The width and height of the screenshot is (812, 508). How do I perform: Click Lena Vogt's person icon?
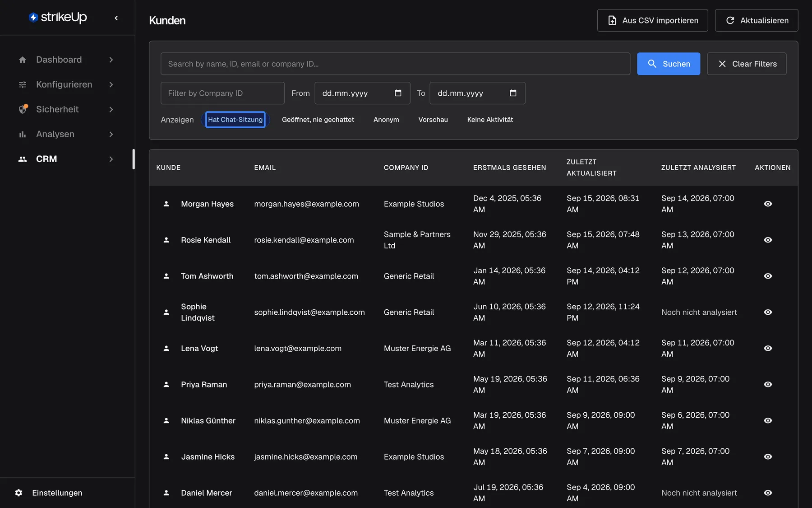pos(166,348)
